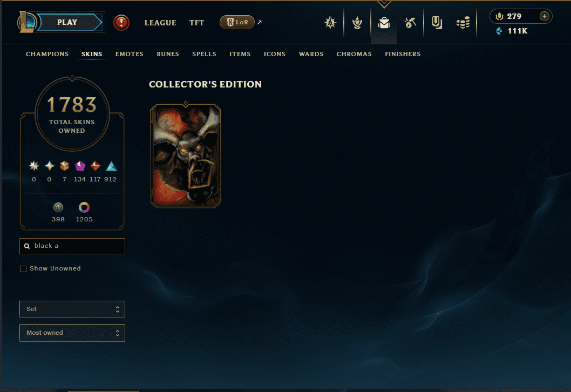This screenshot has width=571, height=392.
Task: Select the TFT menu item
Action: [x=196, y=23]
